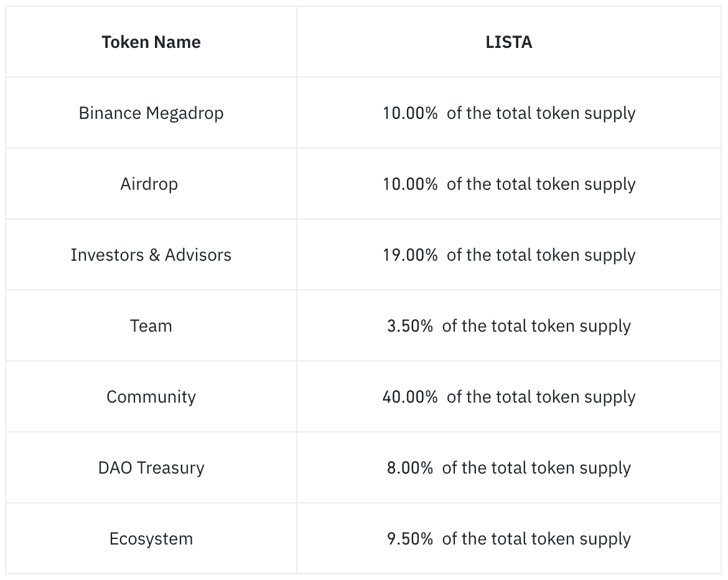Screen dimensions: 728x580
Task: Select the Airdrop row label
Action: click(149, 184)
